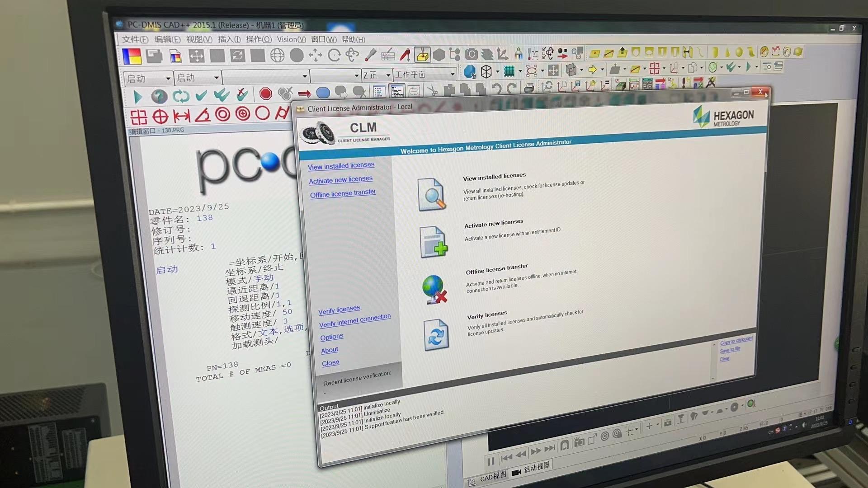The height and width of the screenshot is (488, 868).
Task: Open the narrow empty dropdown beside Z正
Action: [335, 75]
